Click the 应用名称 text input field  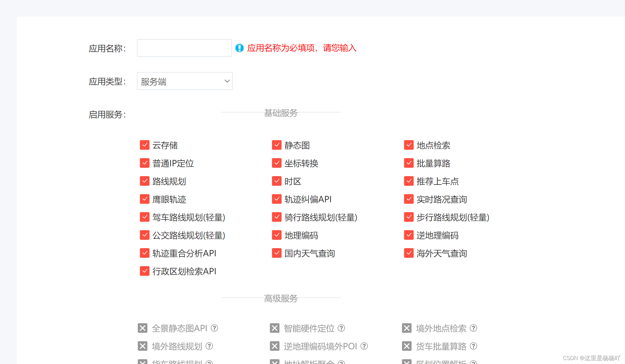[x=184, y=48]
